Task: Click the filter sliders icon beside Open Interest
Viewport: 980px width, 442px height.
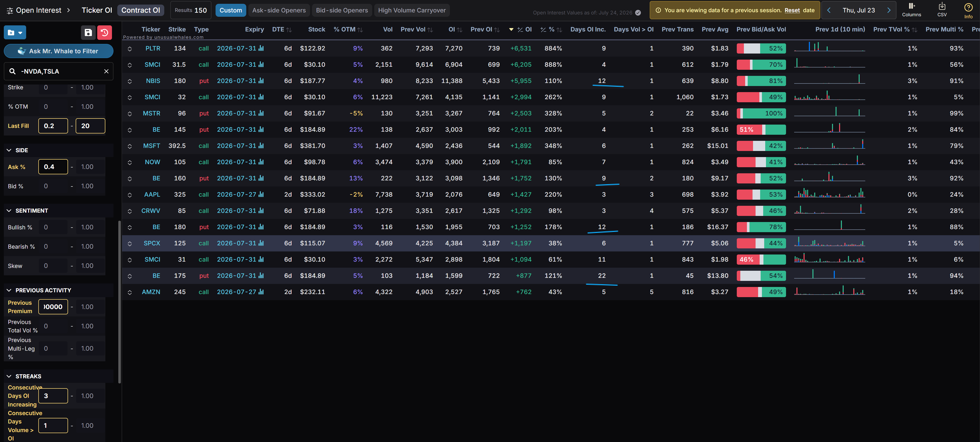Action: click(x=10, y=11)
